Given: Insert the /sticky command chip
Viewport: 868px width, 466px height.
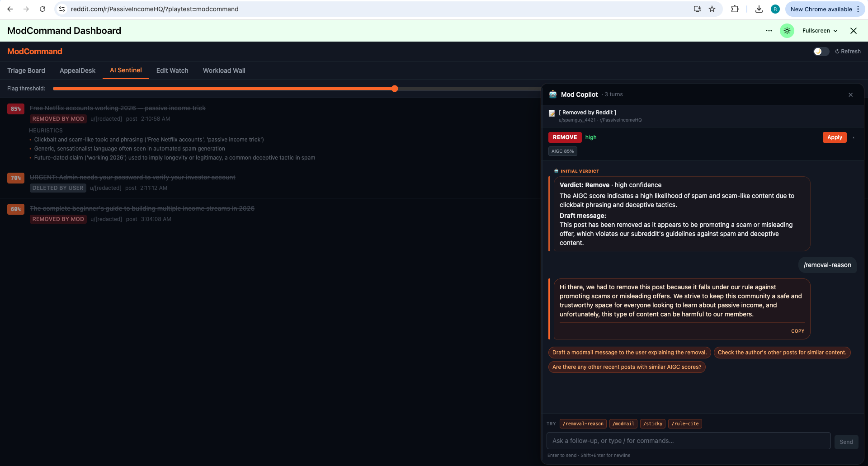Looking at the screenshot, I should coord(653,424).
